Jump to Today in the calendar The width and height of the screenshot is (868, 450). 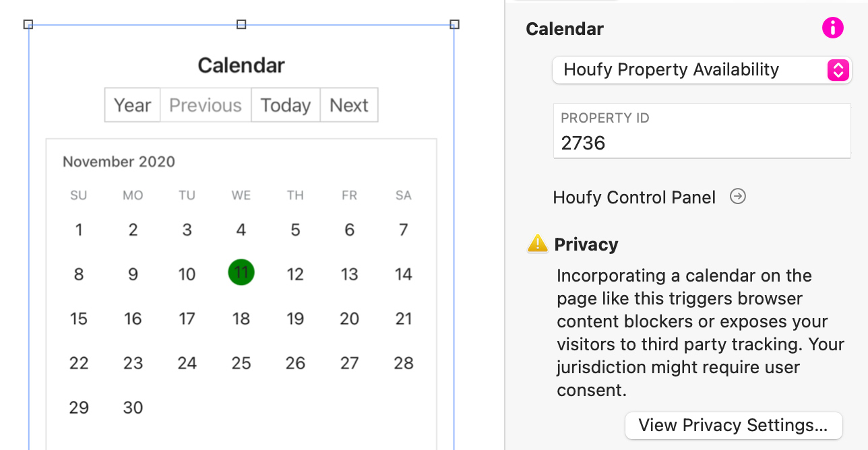286,105
